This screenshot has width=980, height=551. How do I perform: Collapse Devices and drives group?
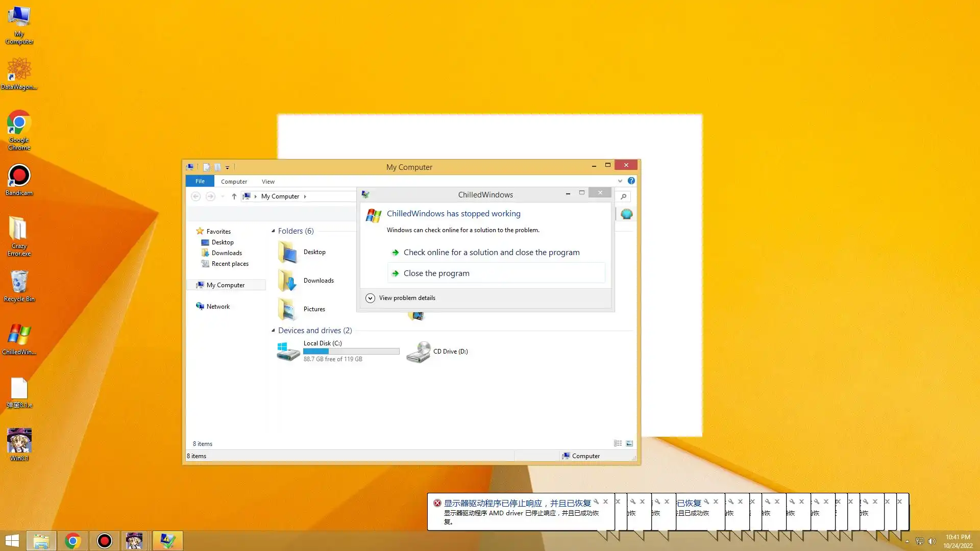pos(273,331)
